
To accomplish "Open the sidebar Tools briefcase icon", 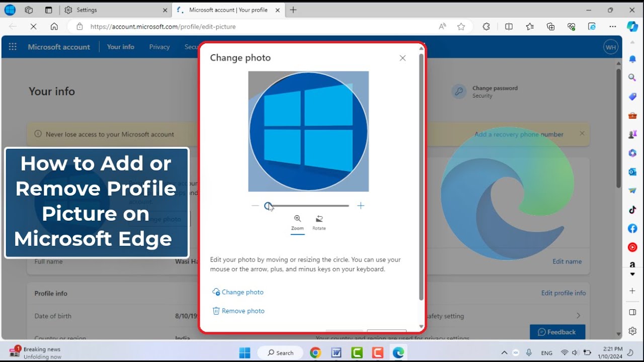I will click(632, 116).
